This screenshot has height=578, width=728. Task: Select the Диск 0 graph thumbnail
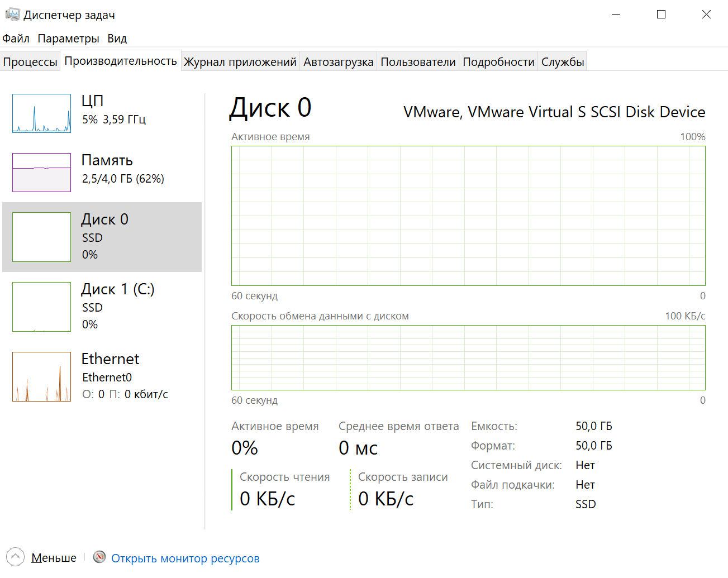42,237
